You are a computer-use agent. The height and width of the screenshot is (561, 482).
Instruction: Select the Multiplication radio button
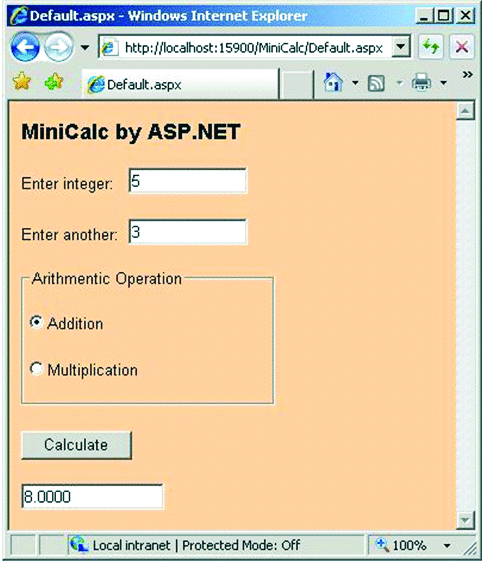[x=36, y=369]
